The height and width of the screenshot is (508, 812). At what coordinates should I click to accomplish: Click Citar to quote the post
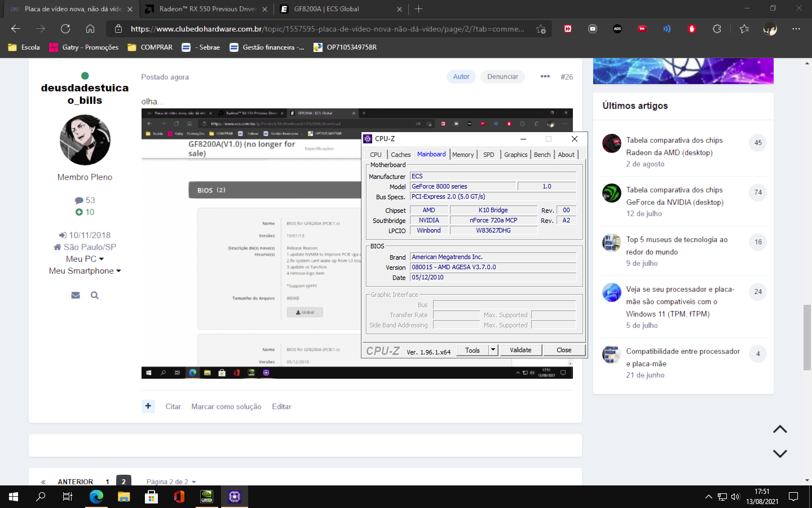173,406
